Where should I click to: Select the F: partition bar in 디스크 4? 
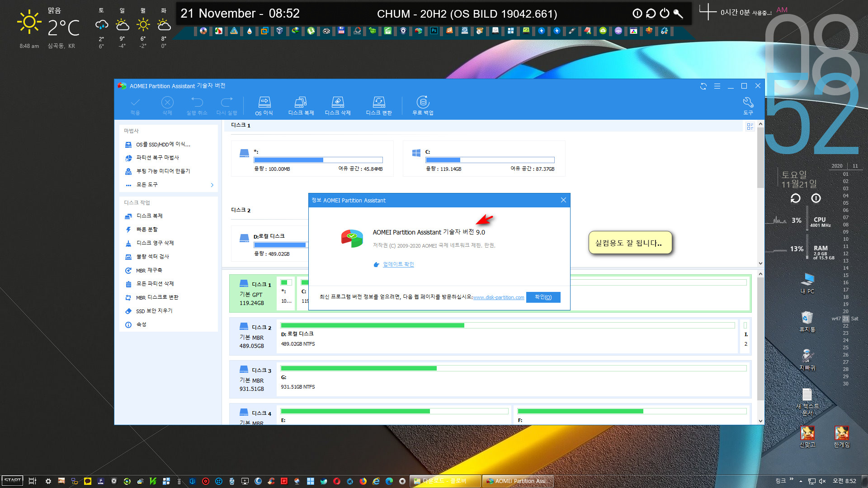pyautogui.click(x=632, y=415)
